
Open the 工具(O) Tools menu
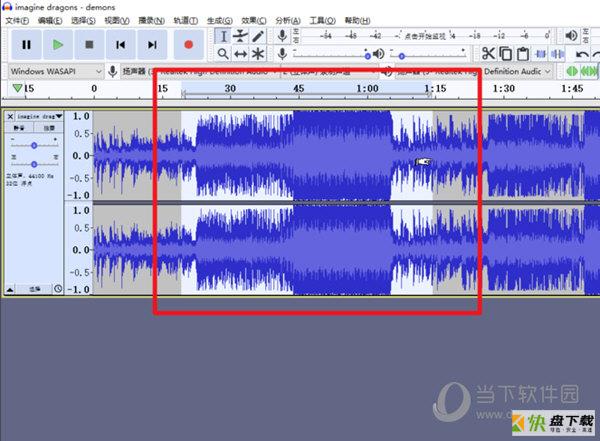tap(323, 21)
